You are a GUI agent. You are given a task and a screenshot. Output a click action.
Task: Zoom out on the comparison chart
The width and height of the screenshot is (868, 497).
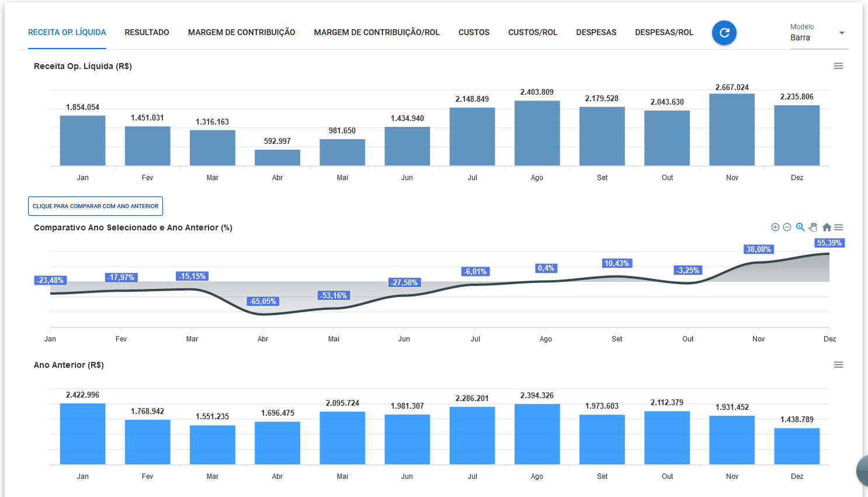pyautogui.click(x=787, y=227)
